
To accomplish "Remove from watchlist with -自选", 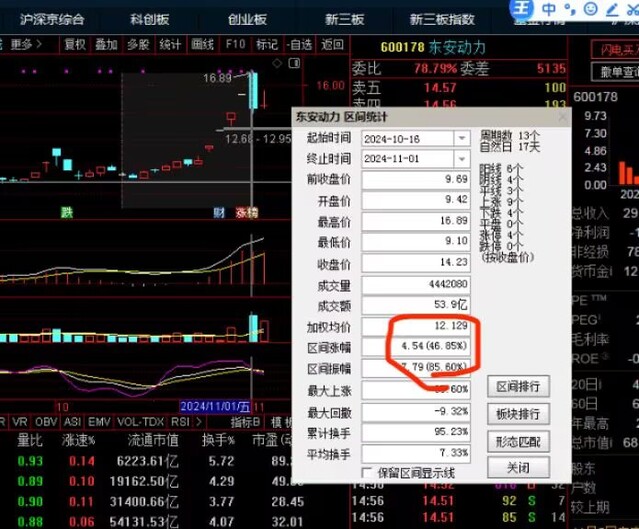I will [299, 44].
